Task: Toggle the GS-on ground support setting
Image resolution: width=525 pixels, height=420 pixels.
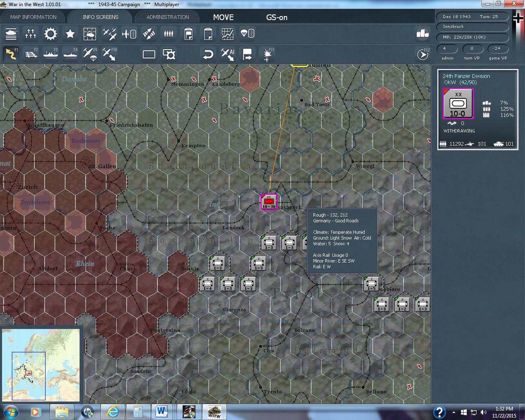Action: point(277,17)
